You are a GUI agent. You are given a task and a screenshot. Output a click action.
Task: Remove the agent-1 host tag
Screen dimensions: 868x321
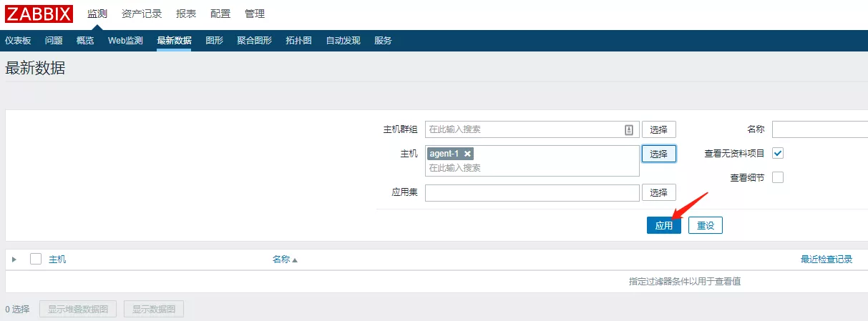pos(467,154)
